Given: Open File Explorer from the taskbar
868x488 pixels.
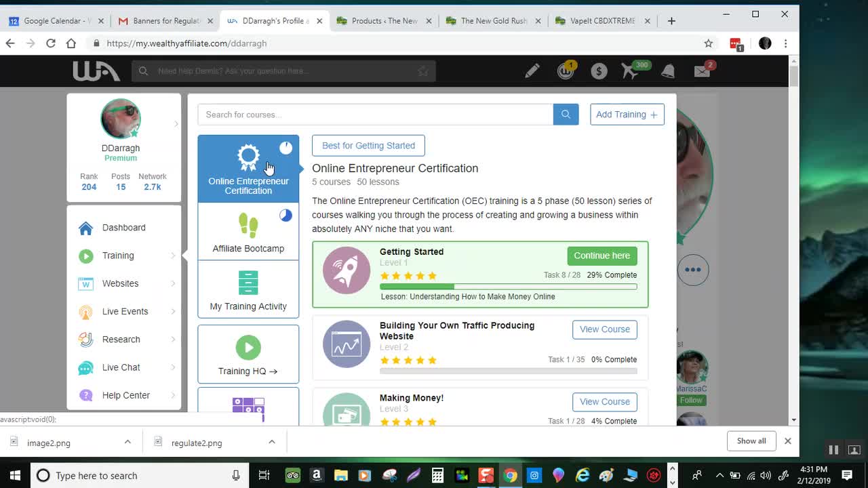Looking at the screenshot, I should click(340, 475).
